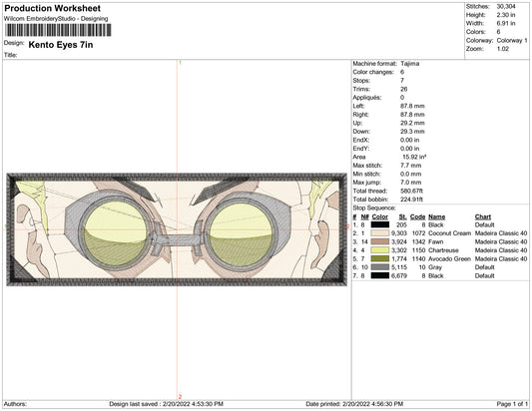This screenshot has height=411, width=532.
Task: Click the Gray thread color swatch
Action: coord(379,267)
